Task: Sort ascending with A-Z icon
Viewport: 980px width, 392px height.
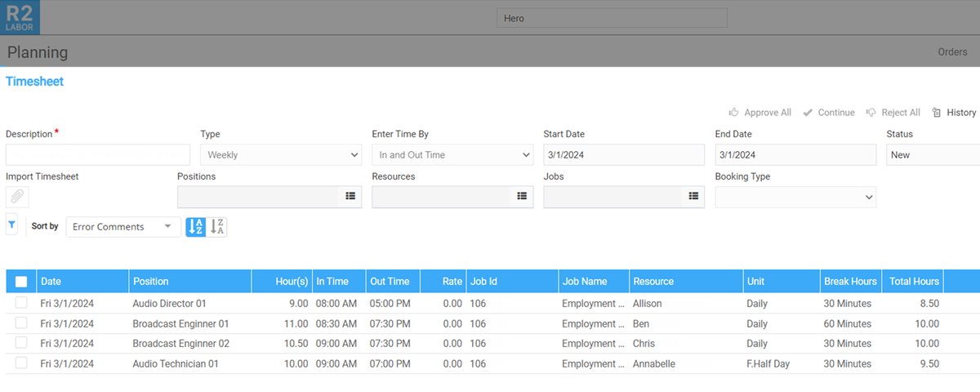Action: (x=195, y=227)
